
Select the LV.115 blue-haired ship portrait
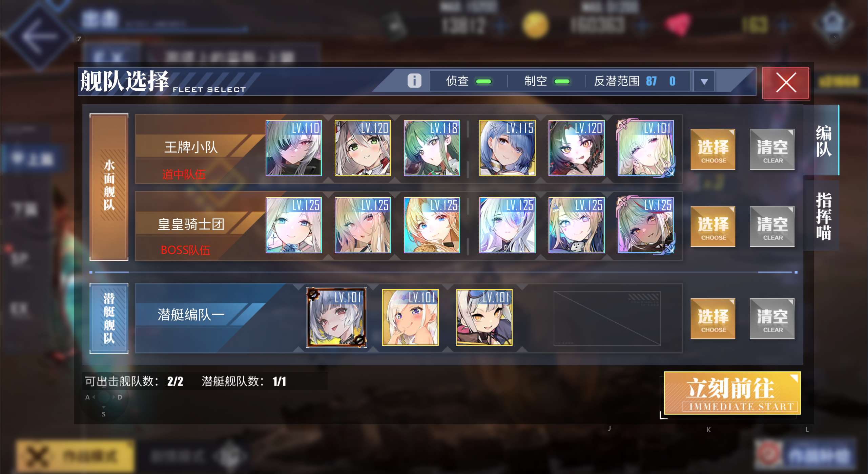(x=507, y=148)
